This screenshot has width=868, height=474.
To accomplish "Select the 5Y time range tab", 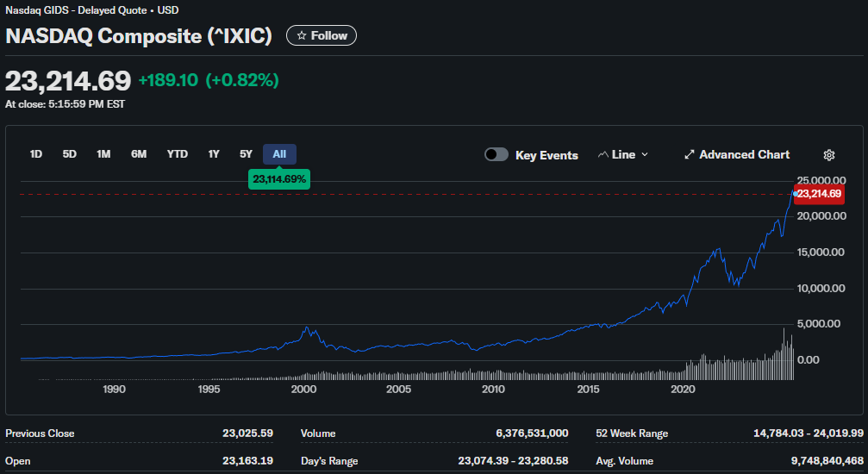I will pos(246,154).
